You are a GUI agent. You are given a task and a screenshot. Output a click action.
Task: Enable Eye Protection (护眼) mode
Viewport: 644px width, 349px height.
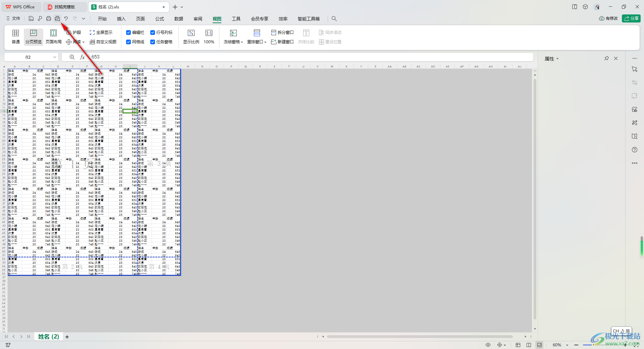(74, 33)
